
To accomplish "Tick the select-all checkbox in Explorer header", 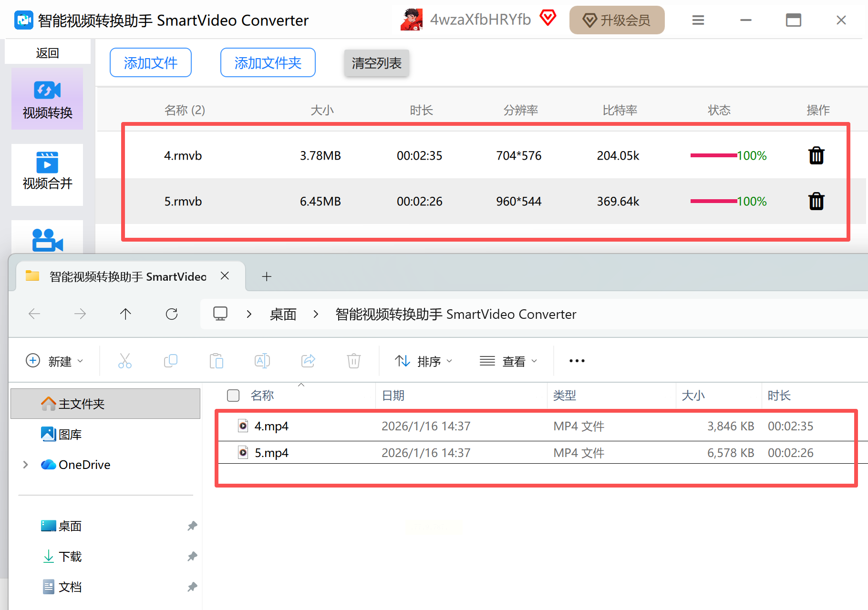I will click(233, 396).
